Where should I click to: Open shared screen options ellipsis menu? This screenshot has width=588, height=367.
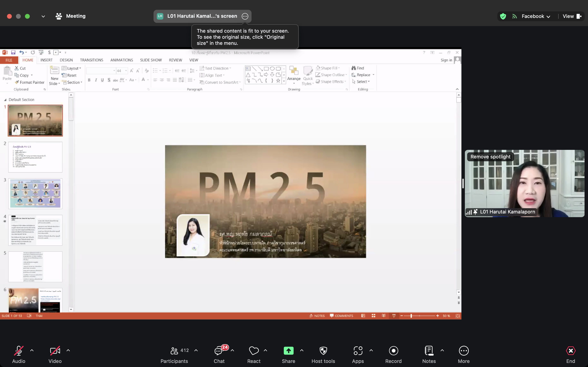coord(245,16)
